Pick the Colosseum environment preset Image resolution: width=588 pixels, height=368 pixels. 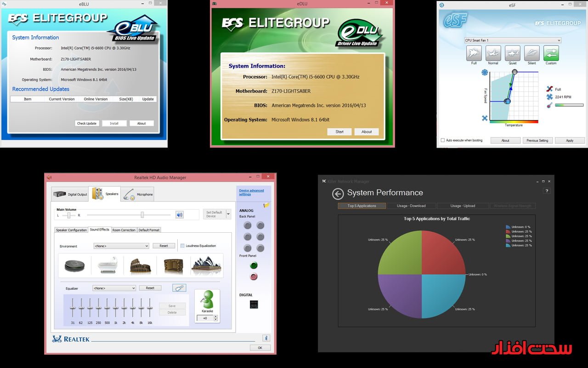[141, 265]
